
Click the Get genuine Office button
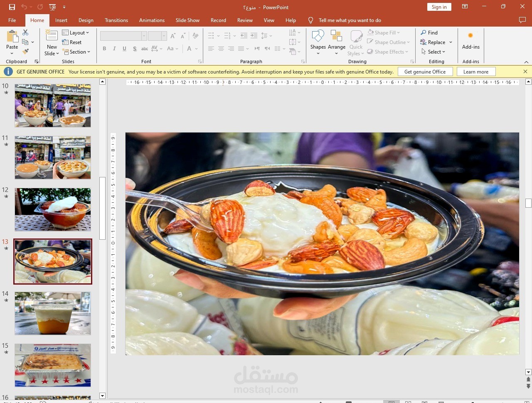(x=425, y=71)
